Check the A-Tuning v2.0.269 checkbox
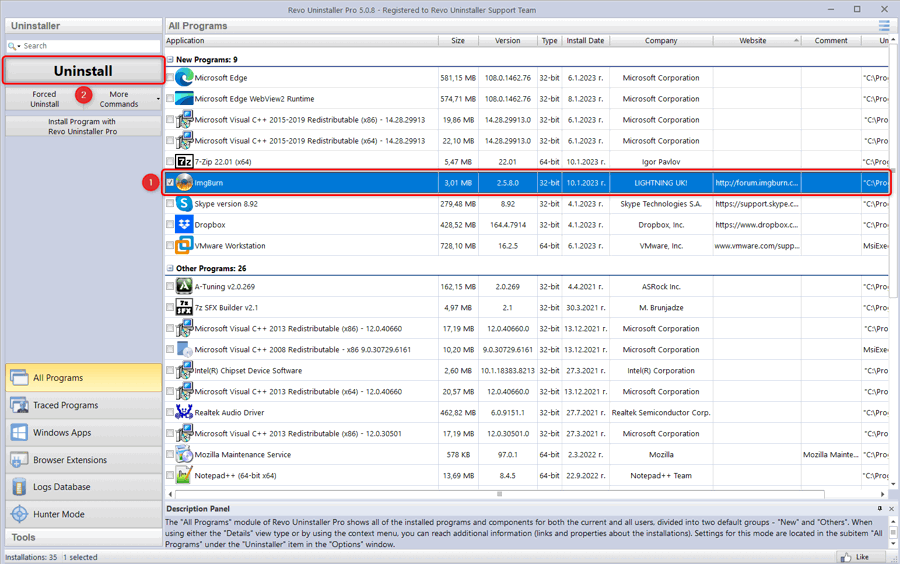900x564 pixels. click(x=170, y=286)
